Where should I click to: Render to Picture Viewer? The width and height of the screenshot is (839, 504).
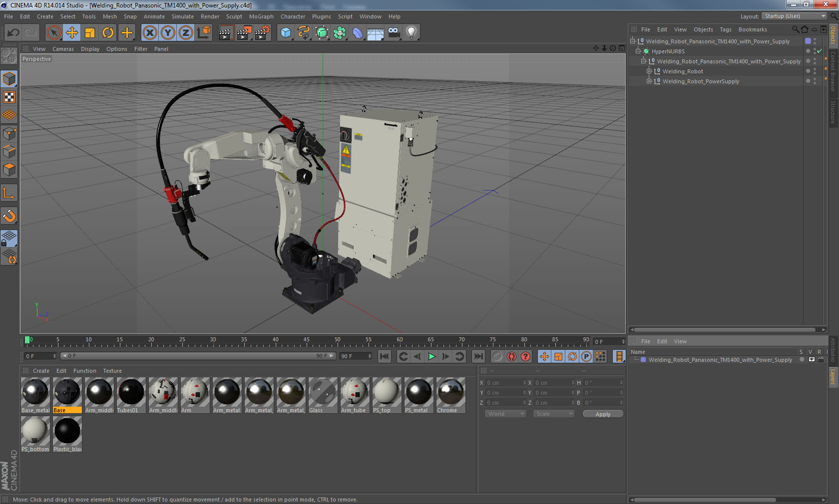244,33
